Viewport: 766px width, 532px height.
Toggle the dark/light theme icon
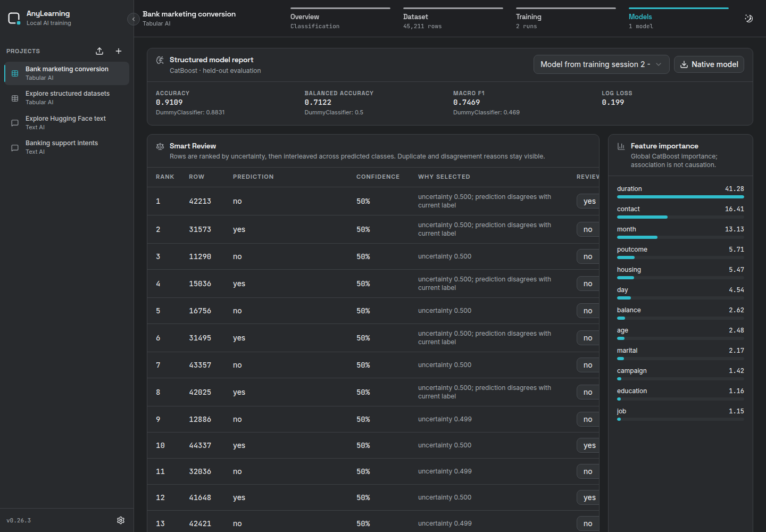748,19
